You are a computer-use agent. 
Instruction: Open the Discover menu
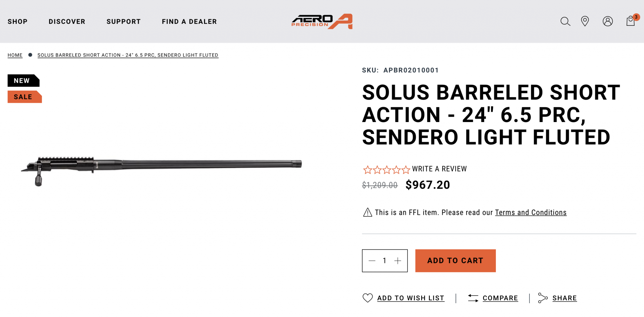pyautogui.click(x=67, y=22)
